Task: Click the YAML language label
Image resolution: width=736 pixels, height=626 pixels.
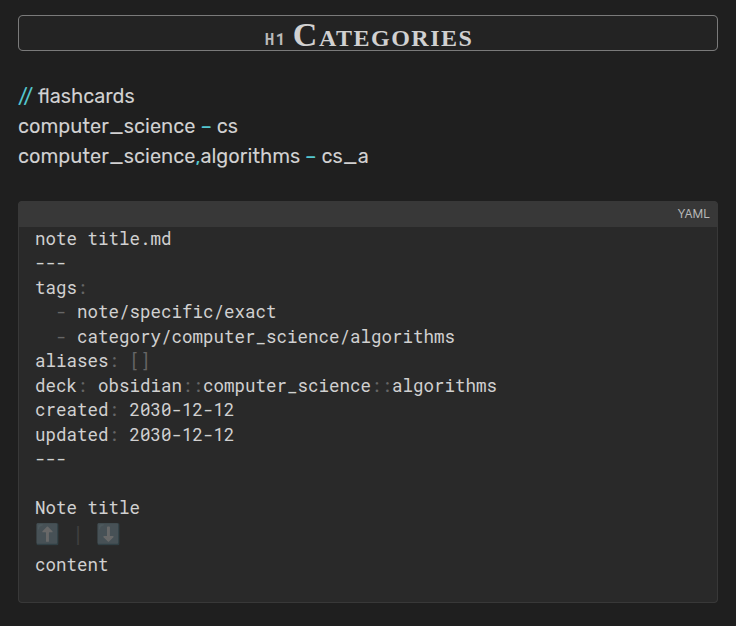Action: 693,214
